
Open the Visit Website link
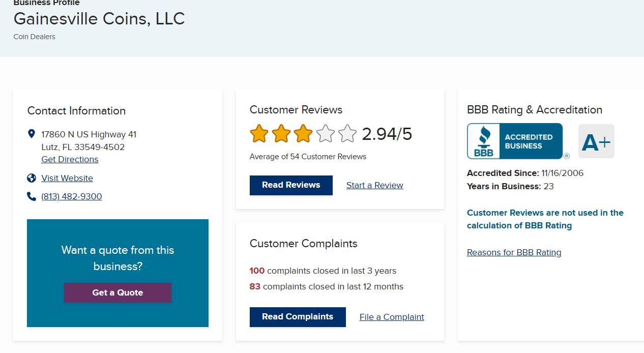(x=67, y=178)
